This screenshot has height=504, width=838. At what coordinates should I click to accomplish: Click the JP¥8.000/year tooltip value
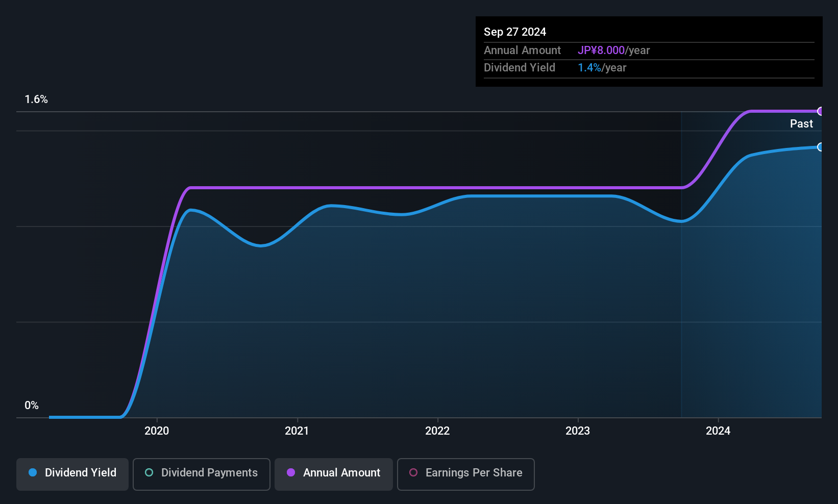coord(614,51)
